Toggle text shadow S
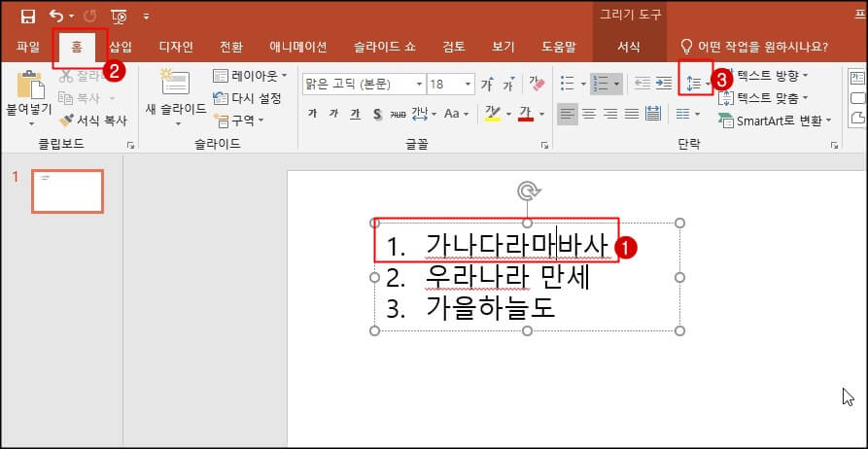 tap(377, 114)
